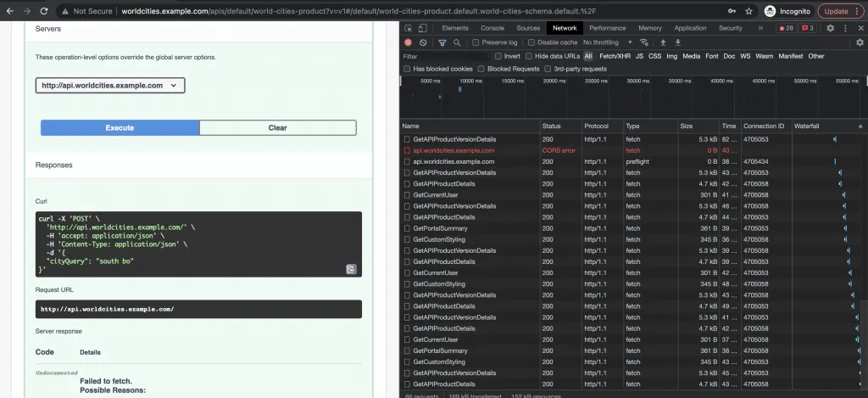Stop recording the network log
Screen dimensions: 868x398
(408, 42)
